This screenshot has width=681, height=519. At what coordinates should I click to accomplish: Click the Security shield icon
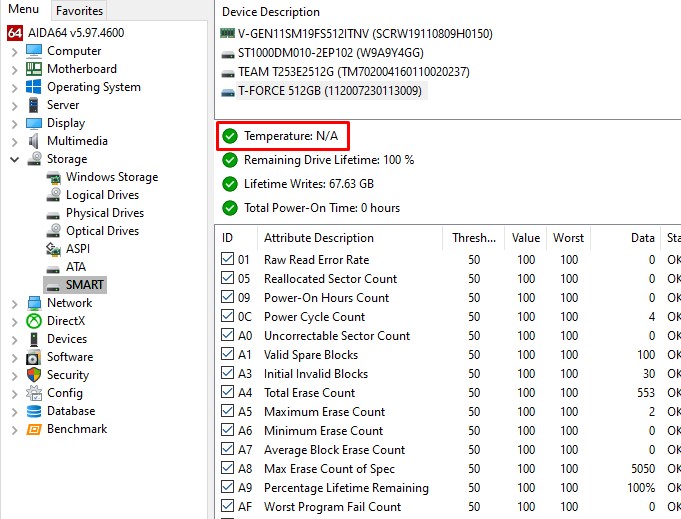(x=34, y=375)
